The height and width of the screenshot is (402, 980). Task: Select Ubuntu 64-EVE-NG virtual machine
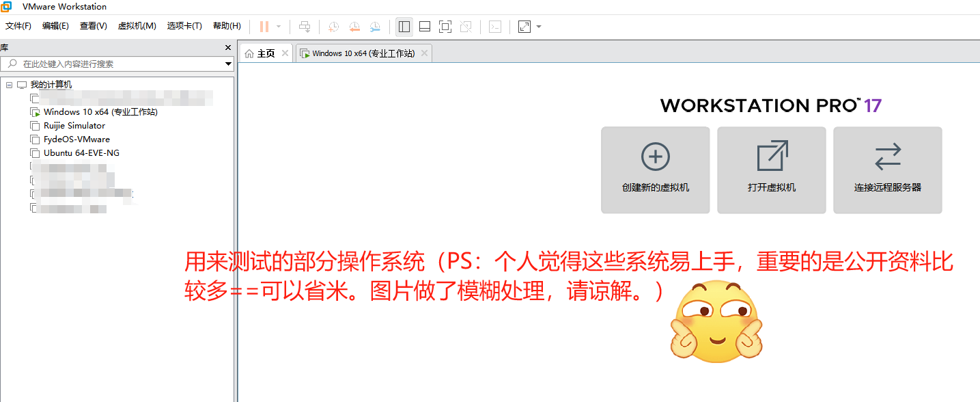pos(81,153)
